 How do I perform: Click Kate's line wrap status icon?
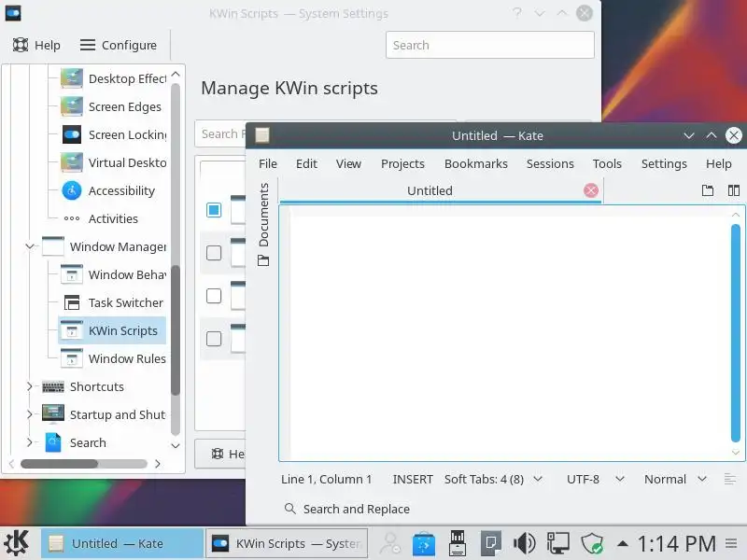[730, 479]
